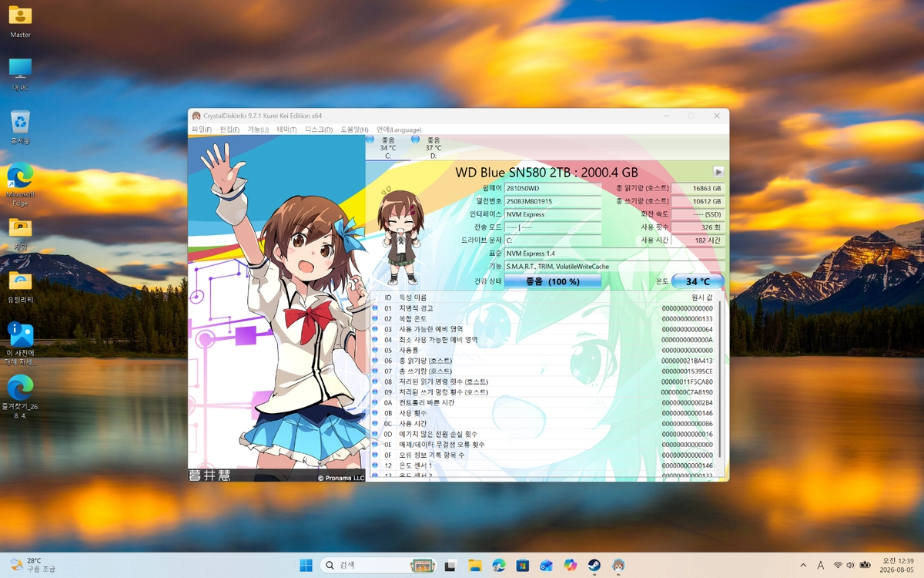The width and height of the screenshot is (924, 578).
Task: Select the 04 최소 사용 가능한 예비 영역 row
Action: tap(543, 340)
